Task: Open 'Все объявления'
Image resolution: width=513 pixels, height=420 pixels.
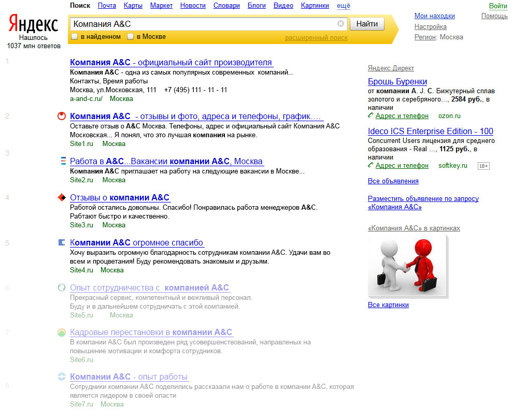Action: 393,181
